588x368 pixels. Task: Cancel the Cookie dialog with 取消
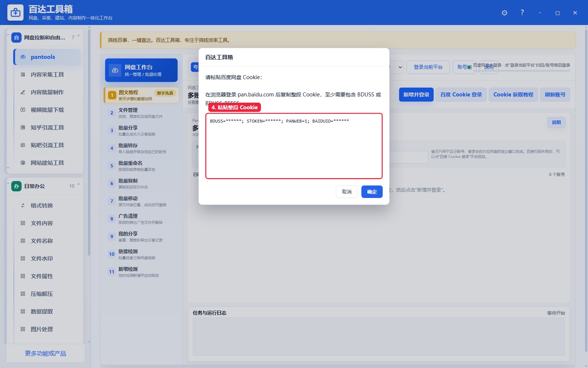tap(347, 192)
